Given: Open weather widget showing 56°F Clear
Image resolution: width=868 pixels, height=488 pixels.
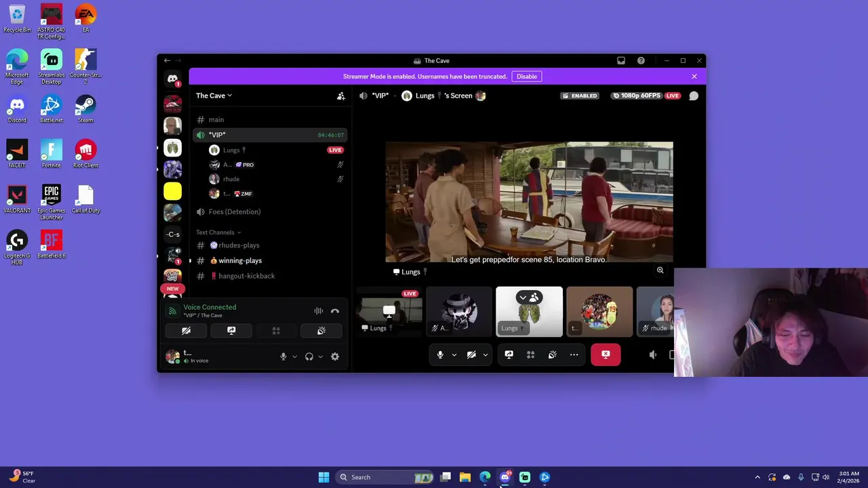Looking at the screenshot, I should (22, 477).
